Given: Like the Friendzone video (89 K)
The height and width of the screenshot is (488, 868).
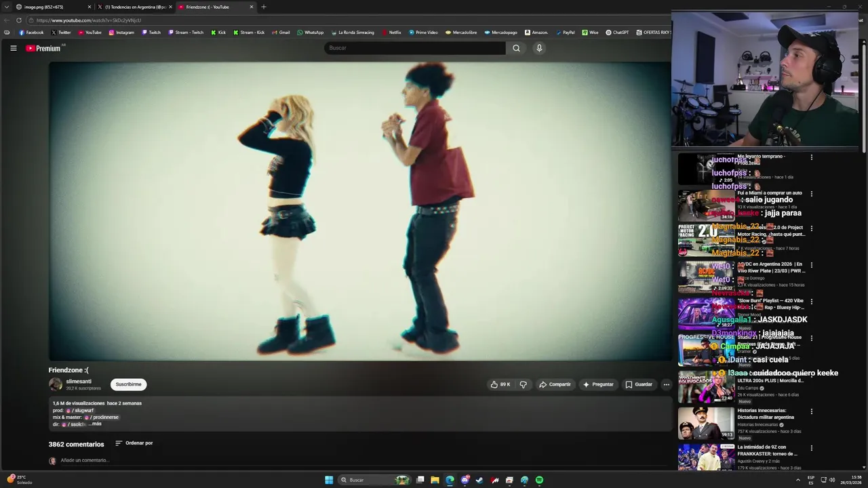Looking at the screenshot, I should pyautogui.click(x=500, y=384).
